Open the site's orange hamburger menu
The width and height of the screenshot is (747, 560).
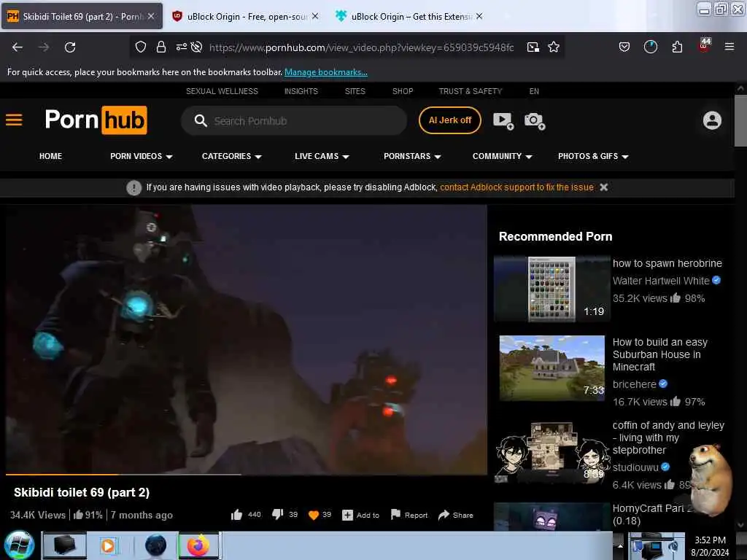14,120
